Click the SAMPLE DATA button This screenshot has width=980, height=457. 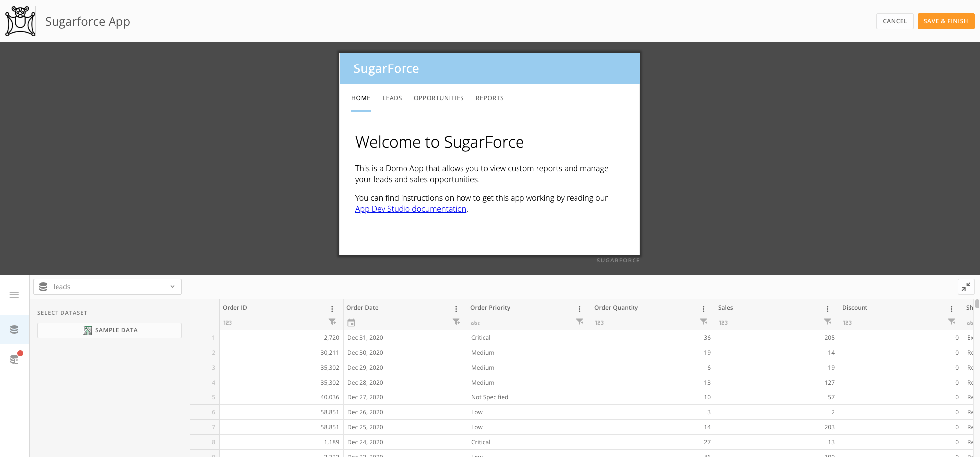coord(110,330)
